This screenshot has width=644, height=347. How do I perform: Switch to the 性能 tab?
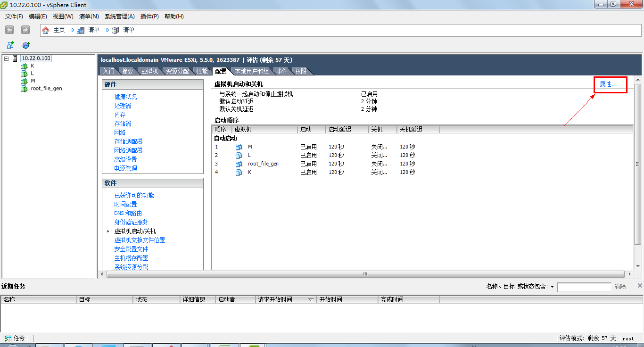[x=202, y=71]
